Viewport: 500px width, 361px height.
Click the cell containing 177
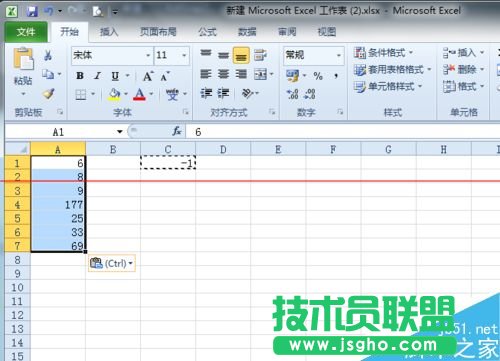(x=58, y=204)
